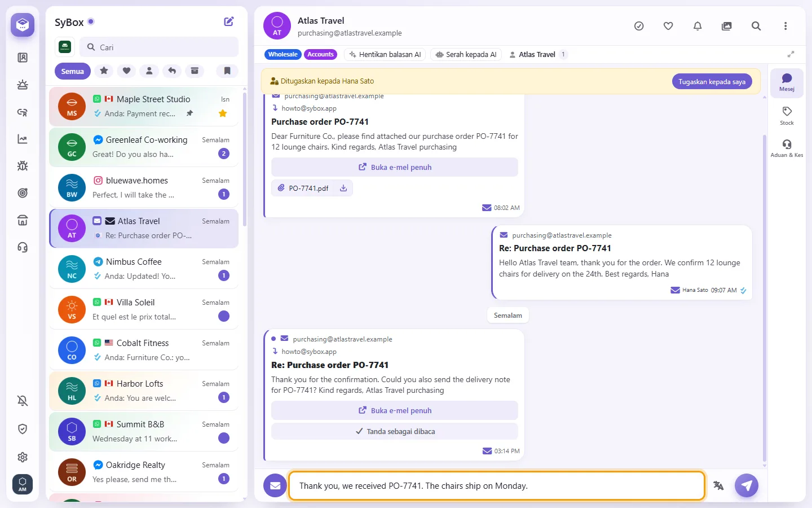The height and width of the screenshot is (508, 812).
Task: Filter conversations by starred
Action: (x=104, y=71)
